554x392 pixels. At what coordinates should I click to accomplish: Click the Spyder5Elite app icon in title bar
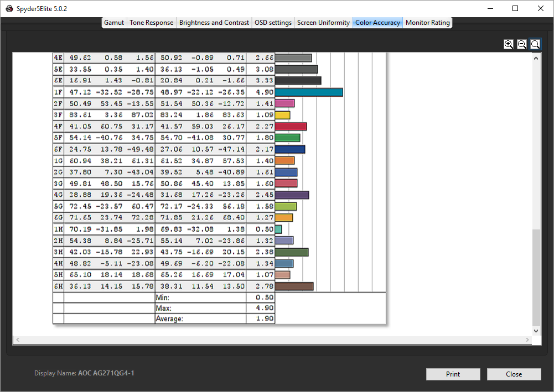click(9, 9)
